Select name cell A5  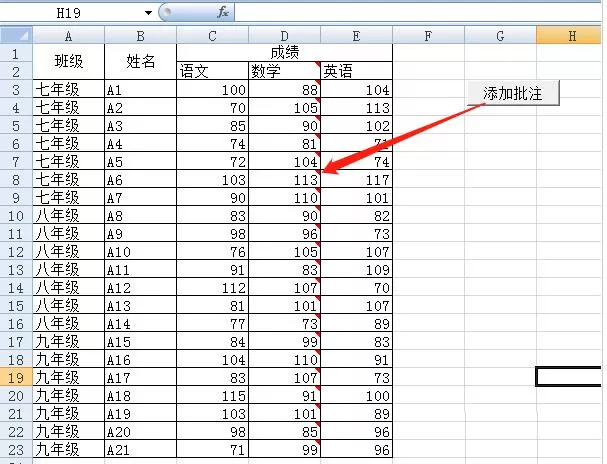tap(141, 161)
